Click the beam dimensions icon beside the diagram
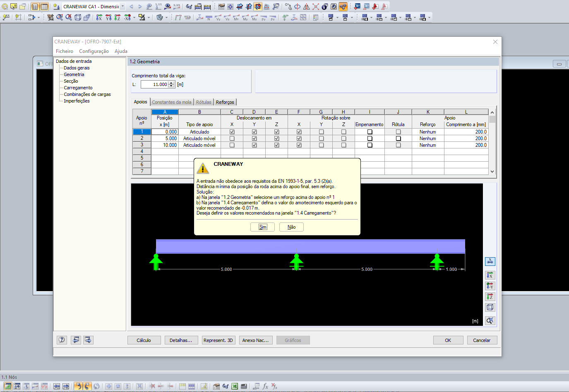This screenshot has width=569, height=392. click(x=490, y=261)
